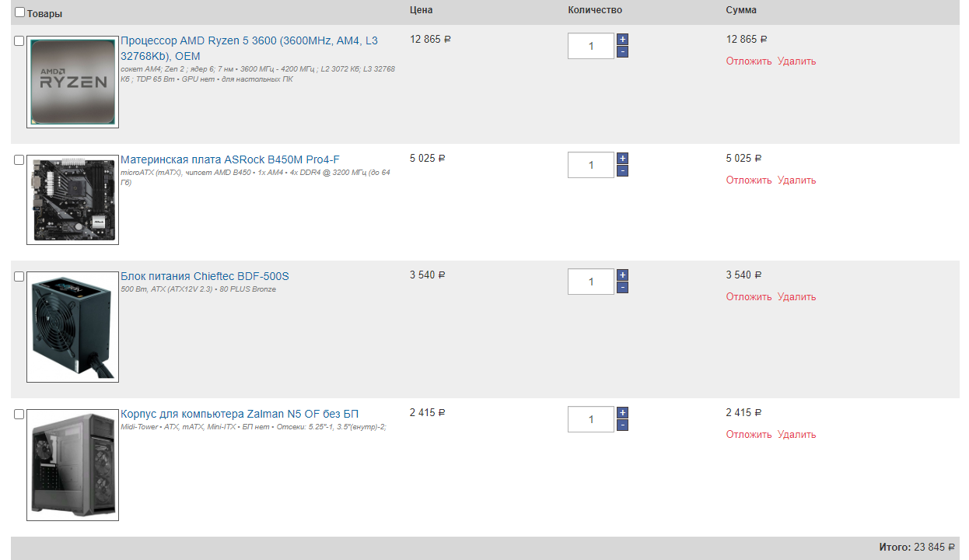Open Материнская плата ASRock B450M Pro4-F link
This screenshot has height=560, width=969.
point(229,159)
